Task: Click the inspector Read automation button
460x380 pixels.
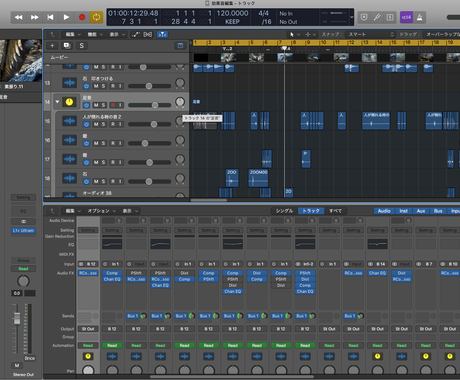Action: [23, 269]
